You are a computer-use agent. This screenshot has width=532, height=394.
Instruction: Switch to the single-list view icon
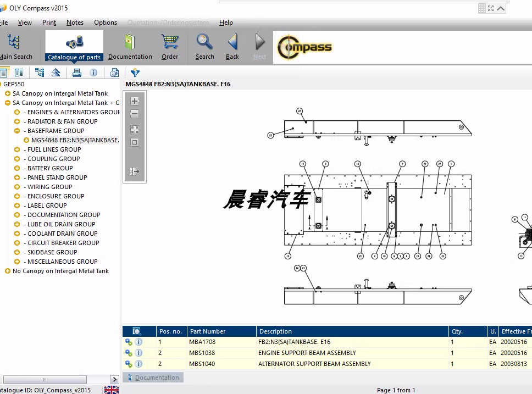[4, 73]
